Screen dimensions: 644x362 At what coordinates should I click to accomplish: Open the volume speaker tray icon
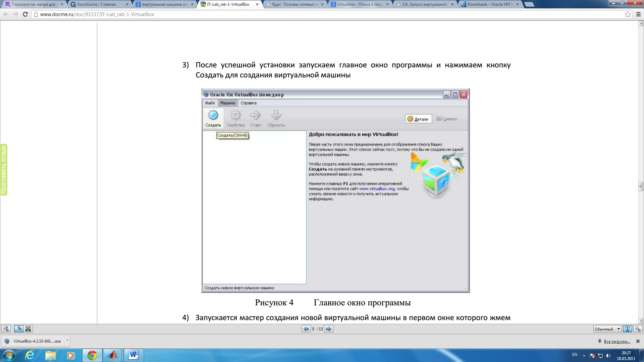608,356
